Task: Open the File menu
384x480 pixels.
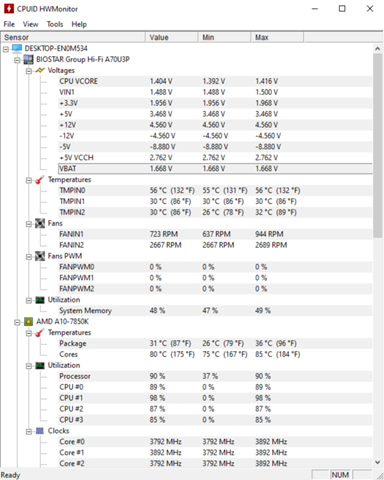Action: pos(9,24)
